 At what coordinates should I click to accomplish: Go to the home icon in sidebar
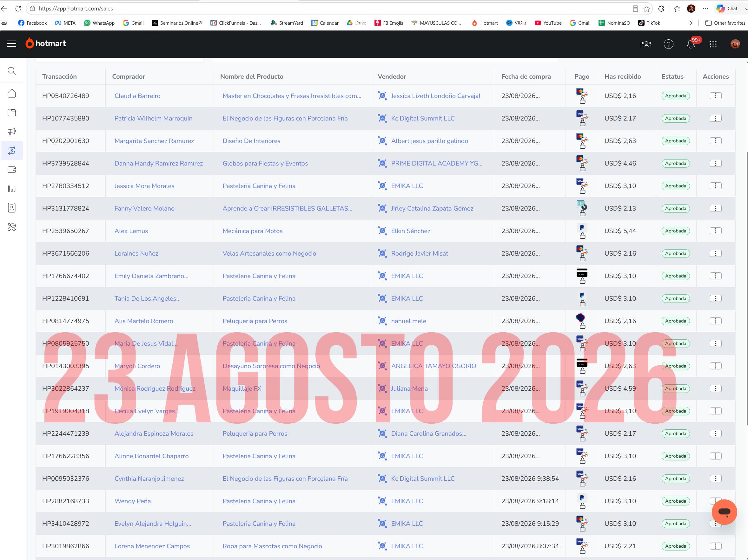tap(11, 93)
